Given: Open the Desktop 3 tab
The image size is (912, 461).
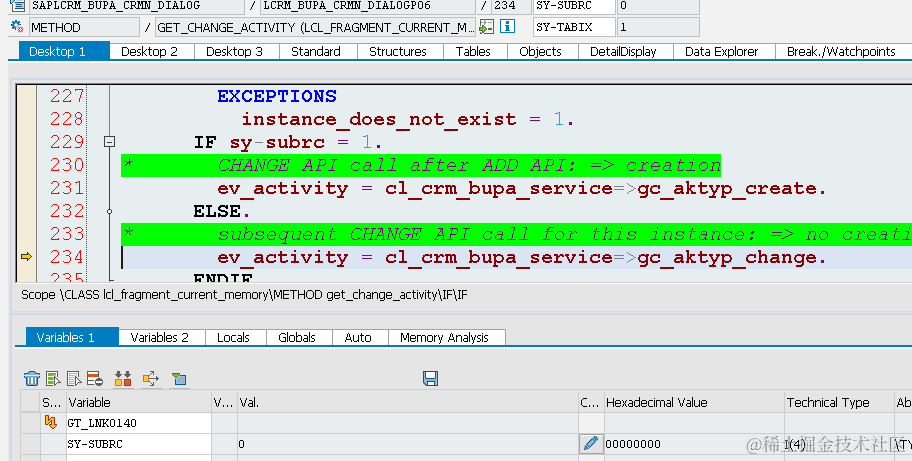Looking at the screenshot, I should pyautogui.click(x=234, y=51).
